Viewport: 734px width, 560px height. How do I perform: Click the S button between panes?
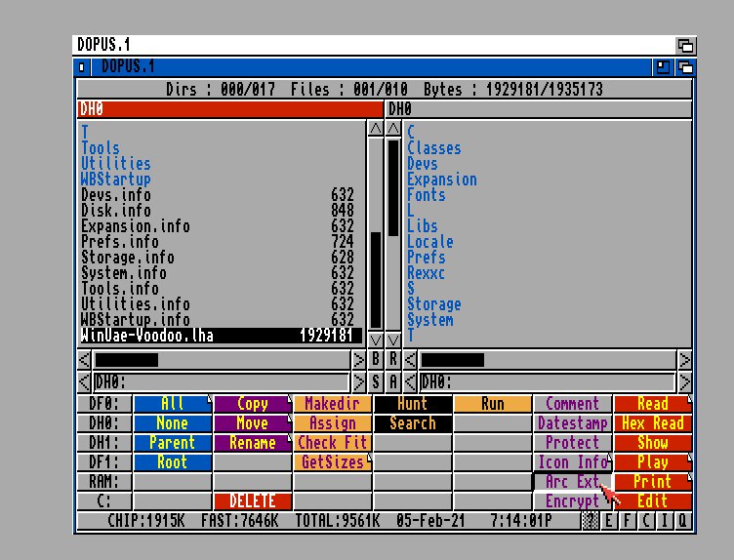click(376, 381)
